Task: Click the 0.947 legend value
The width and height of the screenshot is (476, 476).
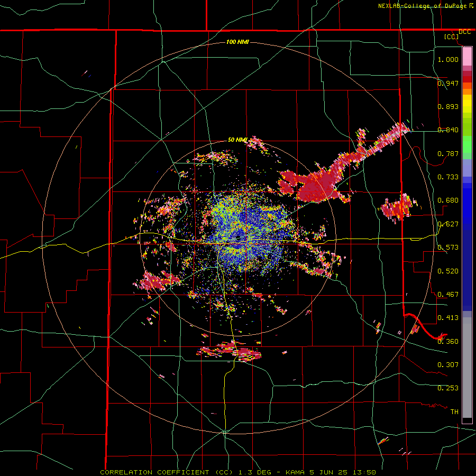Action: [x=448, y=83]
